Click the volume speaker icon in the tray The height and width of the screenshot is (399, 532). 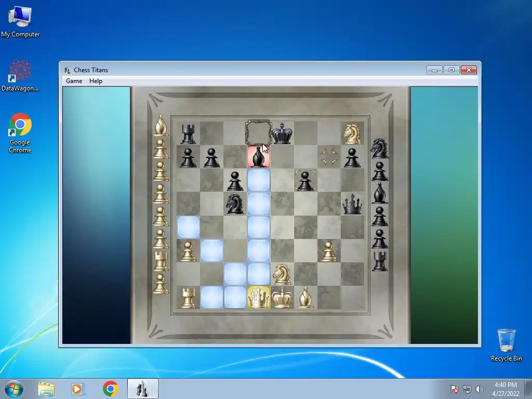[479, 389]
